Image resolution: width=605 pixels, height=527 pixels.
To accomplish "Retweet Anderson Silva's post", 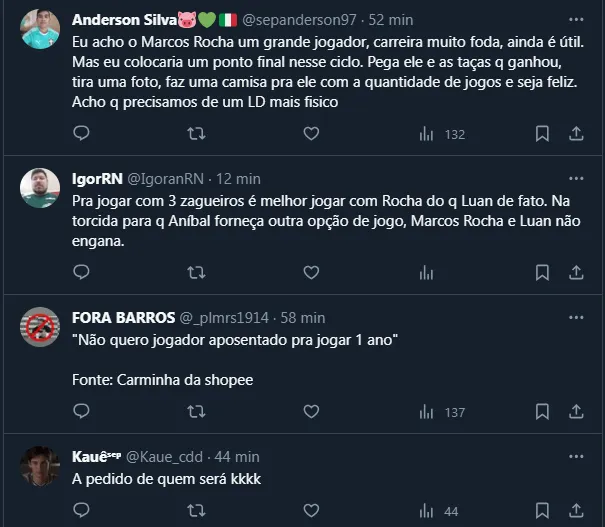I will (x=197, y=133).
